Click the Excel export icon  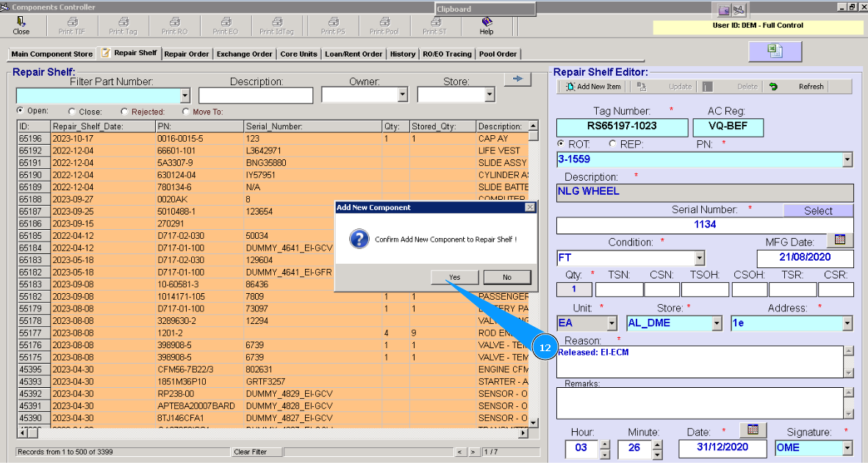[775, 51]
